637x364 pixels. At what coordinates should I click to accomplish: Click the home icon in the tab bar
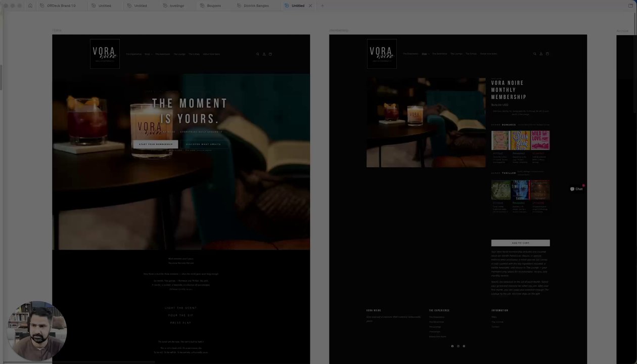click(30, 6)
